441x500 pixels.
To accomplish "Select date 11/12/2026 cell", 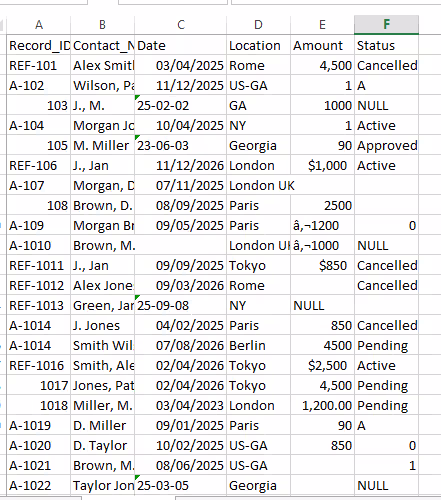I will pyautogui.click(x=181, y=165).
